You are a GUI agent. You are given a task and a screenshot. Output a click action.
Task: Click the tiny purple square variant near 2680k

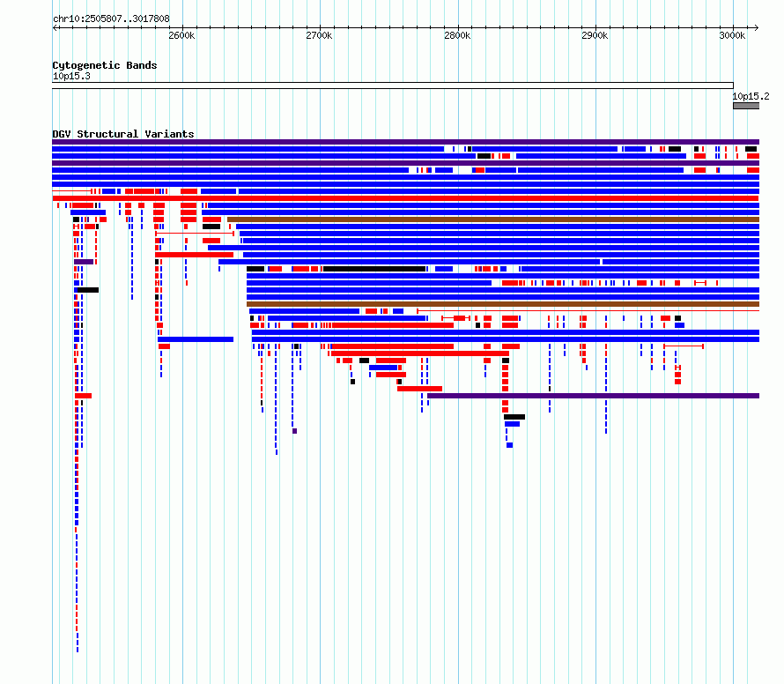[295, 431]
